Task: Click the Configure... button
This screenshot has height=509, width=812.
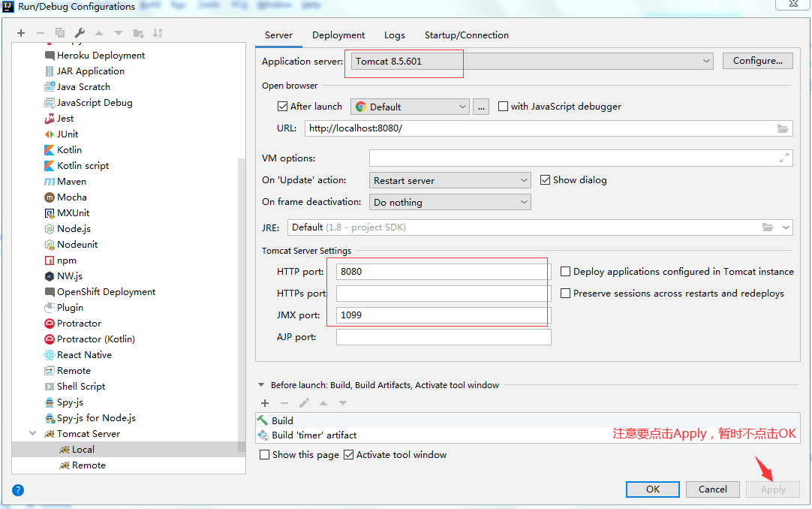Action: 758,61
